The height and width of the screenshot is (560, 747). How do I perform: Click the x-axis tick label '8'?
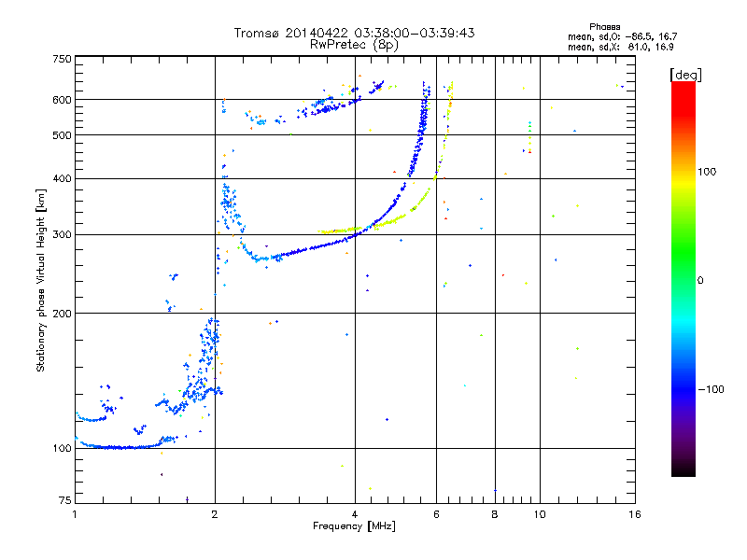coord(495,514)
